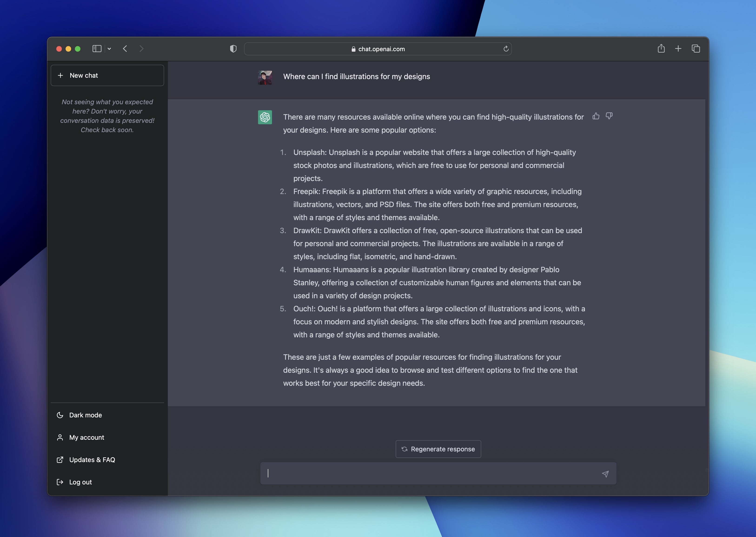Toggle Dark mode in the sidebar
The height and width of the screenshot is (537, 756).
(x=85, y=415)
